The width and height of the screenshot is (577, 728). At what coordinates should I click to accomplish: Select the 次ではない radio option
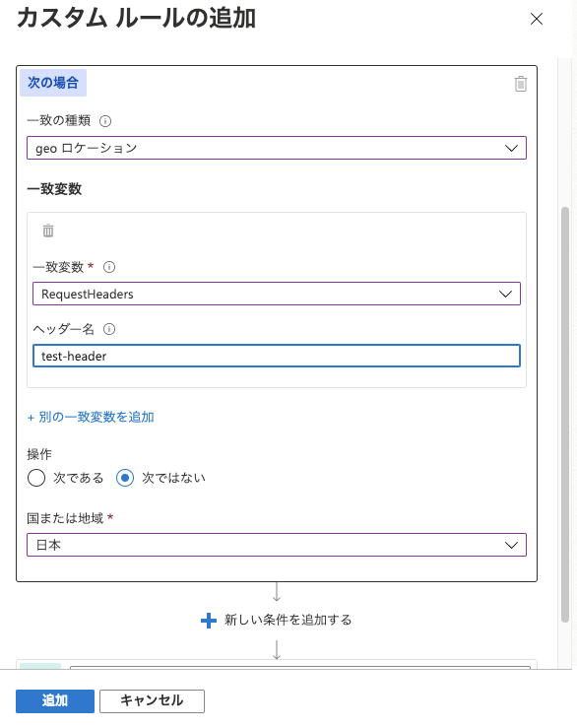pos(125,478)
